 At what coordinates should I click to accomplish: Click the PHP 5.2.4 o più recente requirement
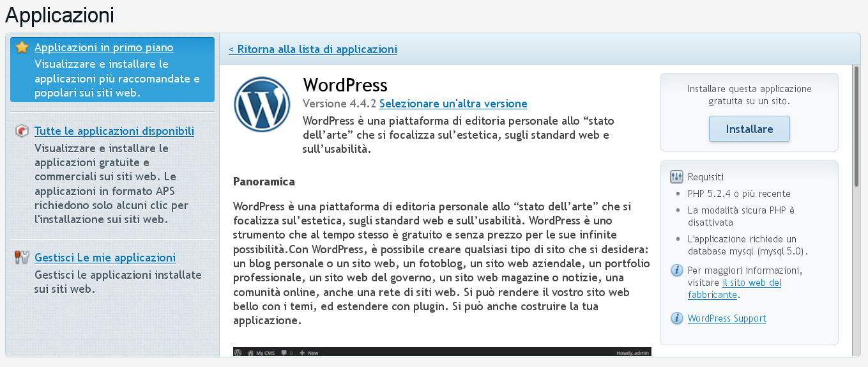pos(739,194)
